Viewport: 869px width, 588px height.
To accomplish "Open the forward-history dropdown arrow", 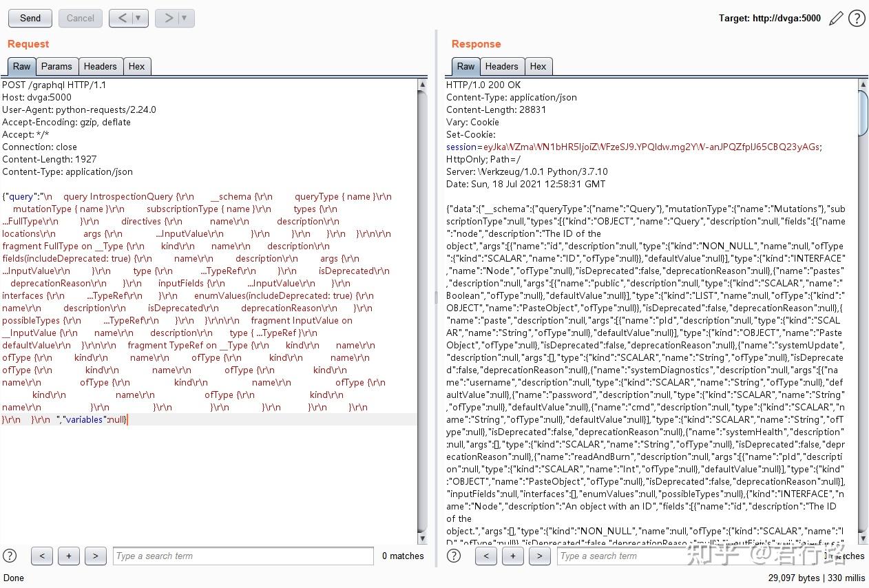I will (186, 19).
